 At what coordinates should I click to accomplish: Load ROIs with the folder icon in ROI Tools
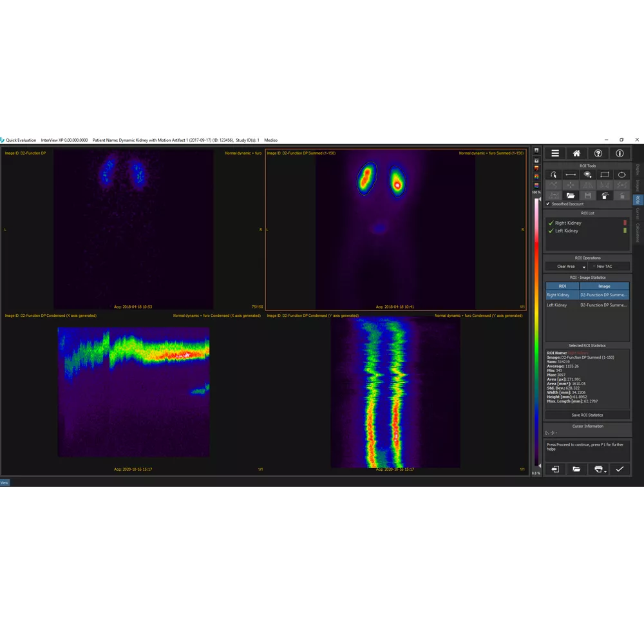click(x=571, y=196)
